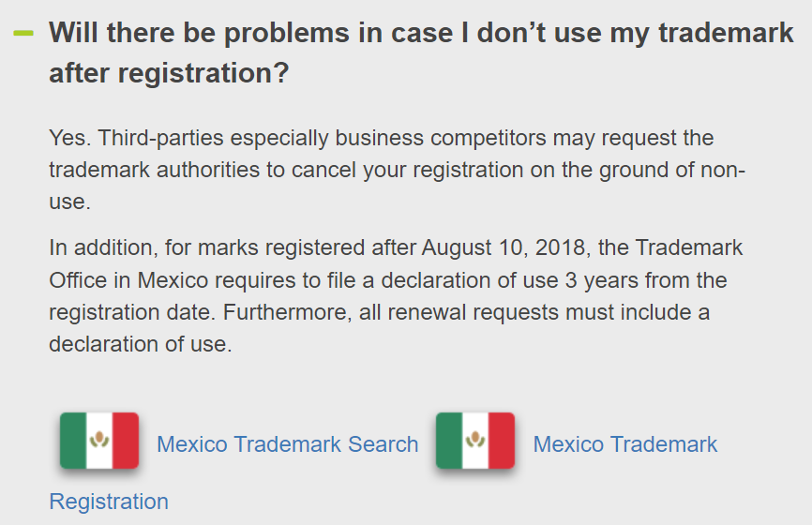Open the Mexico Trademark link after second flag

coord(625,444)
